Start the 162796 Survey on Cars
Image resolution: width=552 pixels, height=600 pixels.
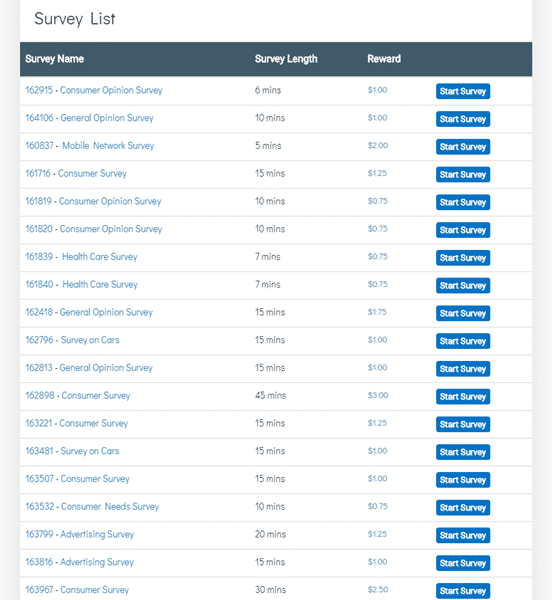point(463,341)
